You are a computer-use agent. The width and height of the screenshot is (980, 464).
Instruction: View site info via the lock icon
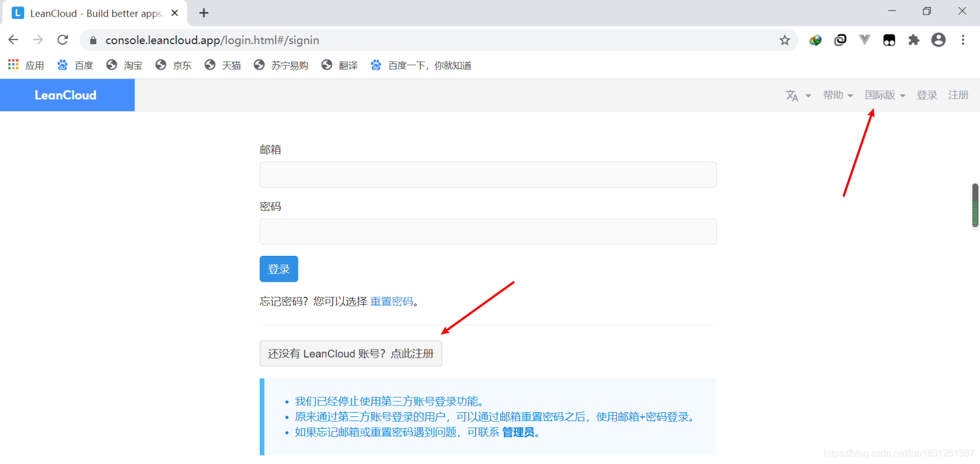(93, 41)
